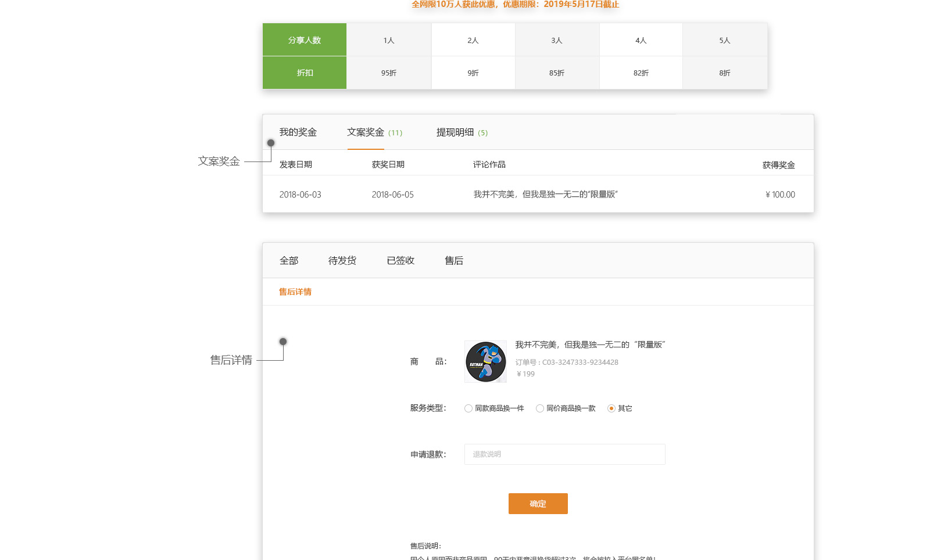Click the 分享人数 green header cell

305,40
